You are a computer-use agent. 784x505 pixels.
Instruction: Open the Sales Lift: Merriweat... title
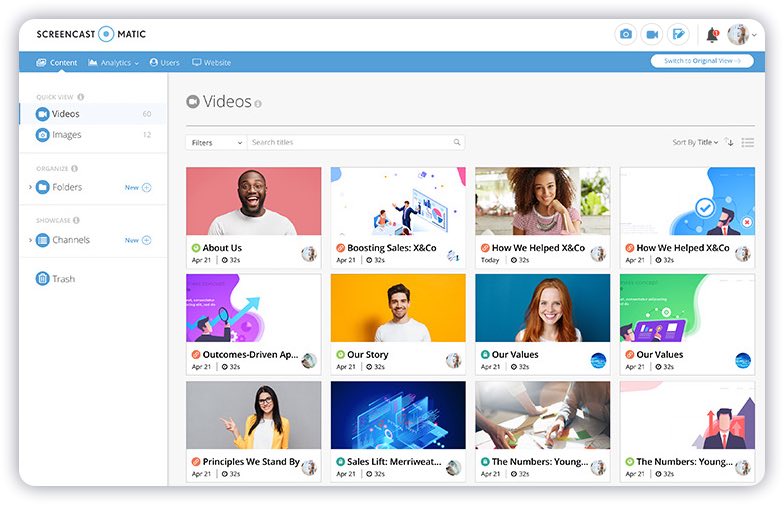pyautogui.click(x=394, y=462)
